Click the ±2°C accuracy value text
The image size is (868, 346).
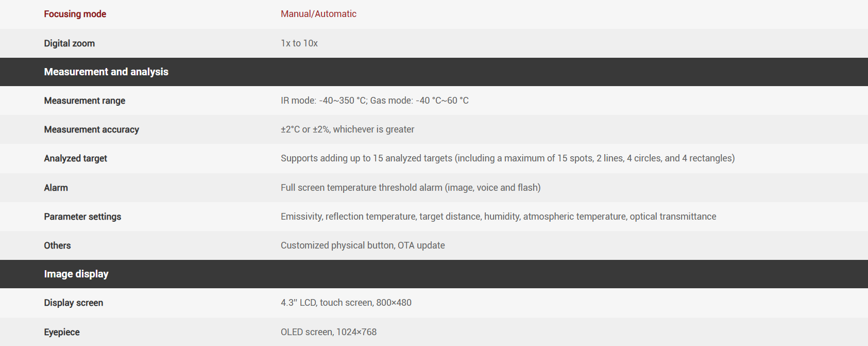tap(347, 129)
